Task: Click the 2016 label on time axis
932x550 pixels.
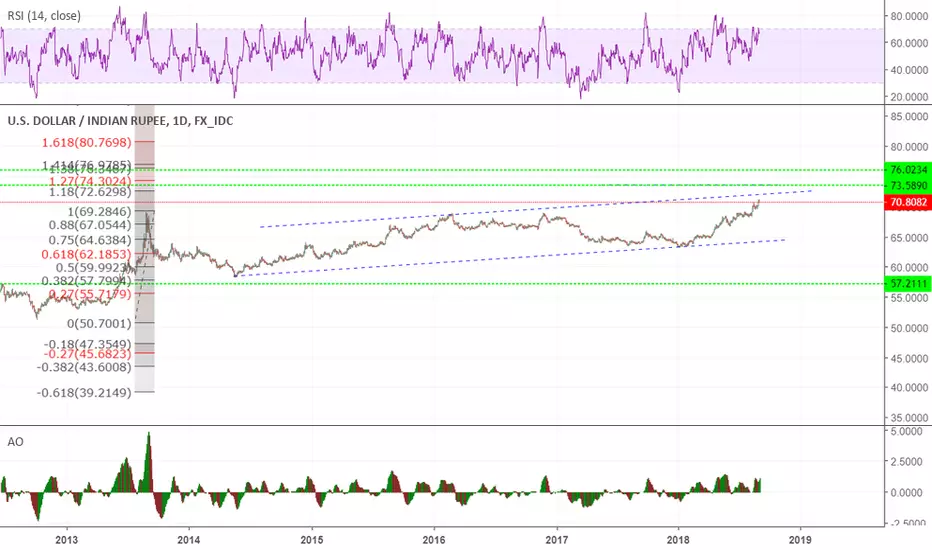Action: pos(434,540)
